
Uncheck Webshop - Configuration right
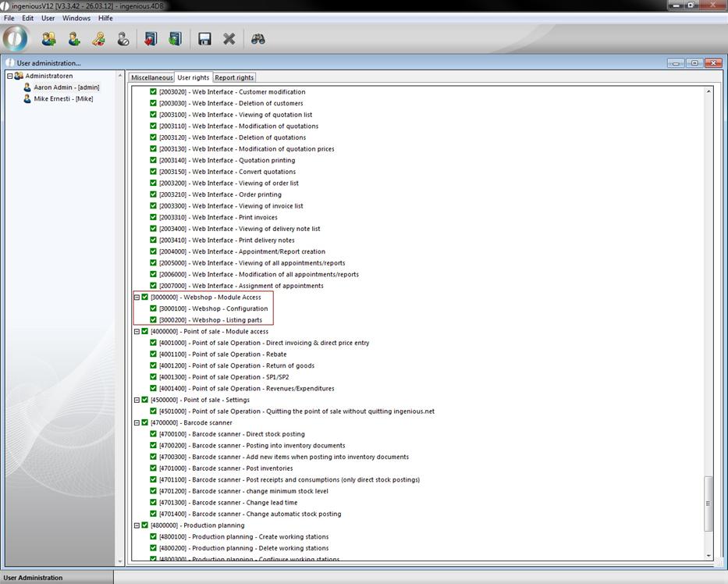(x=154, y=308)
